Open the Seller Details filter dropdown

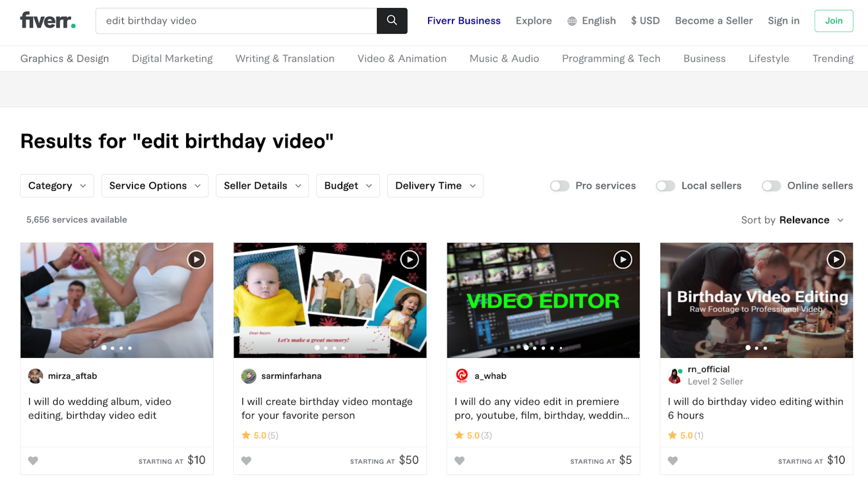(x=263, y=186)
